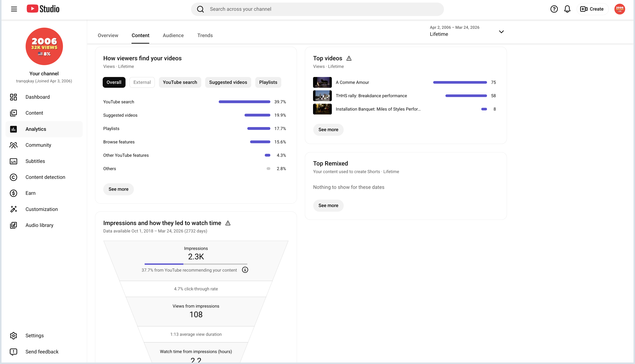Click warning triangle next to Top videos

[x=349, y=58]
